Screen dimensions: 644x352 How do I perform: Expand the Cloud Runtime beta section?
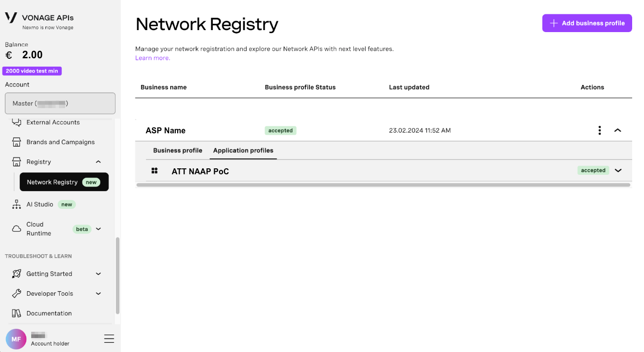98,229
